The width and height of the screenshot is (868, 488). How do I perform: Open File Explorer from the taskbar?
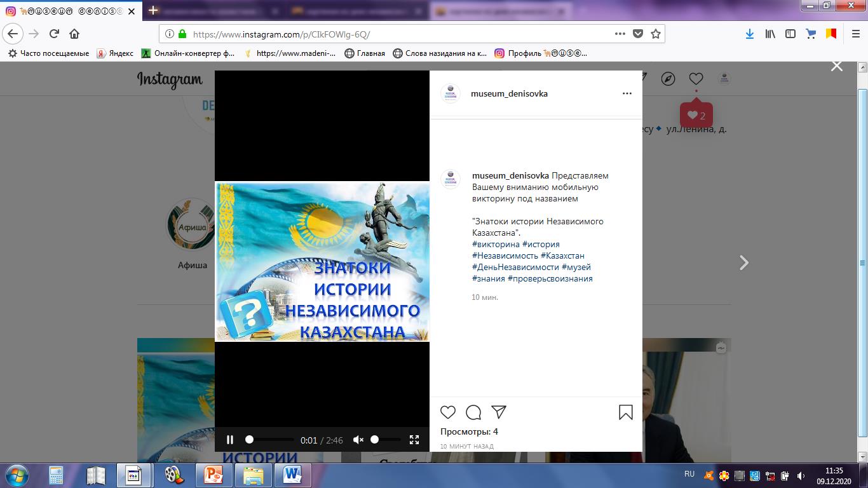[253, 475]
